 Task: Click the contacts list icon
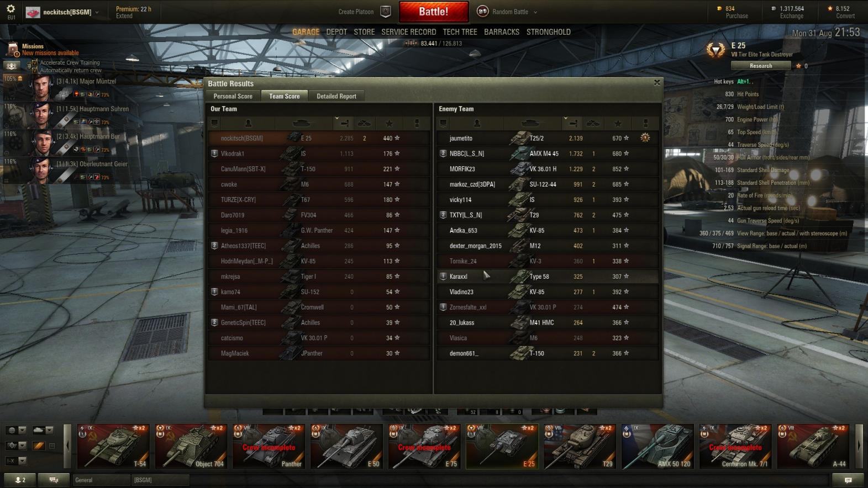20,480
